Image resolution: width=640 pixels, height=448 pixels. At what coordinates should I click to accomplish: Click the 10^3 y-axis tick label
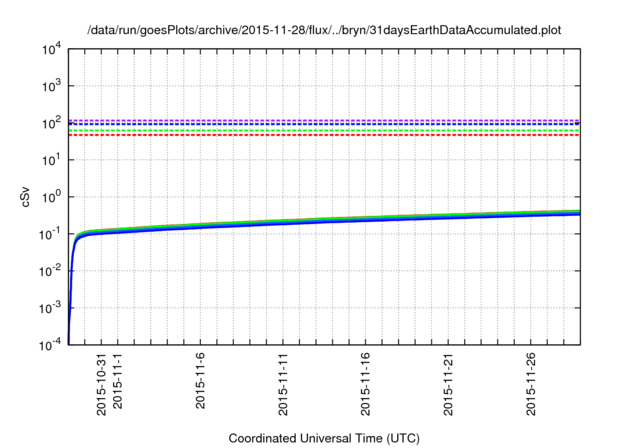pyautogui.click(x=52, y=86)
